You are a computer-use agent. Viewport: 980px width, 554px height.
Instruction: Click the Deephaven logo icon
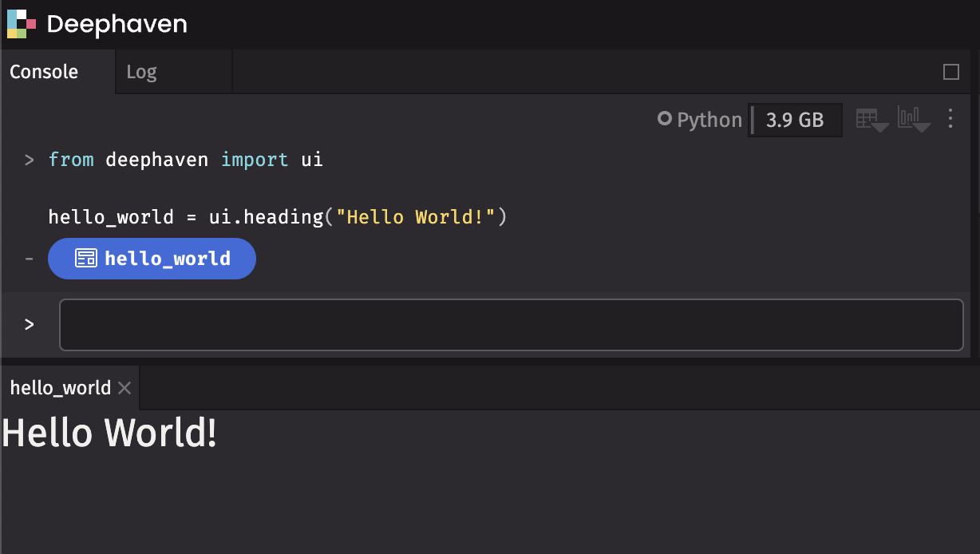point(22,24)
